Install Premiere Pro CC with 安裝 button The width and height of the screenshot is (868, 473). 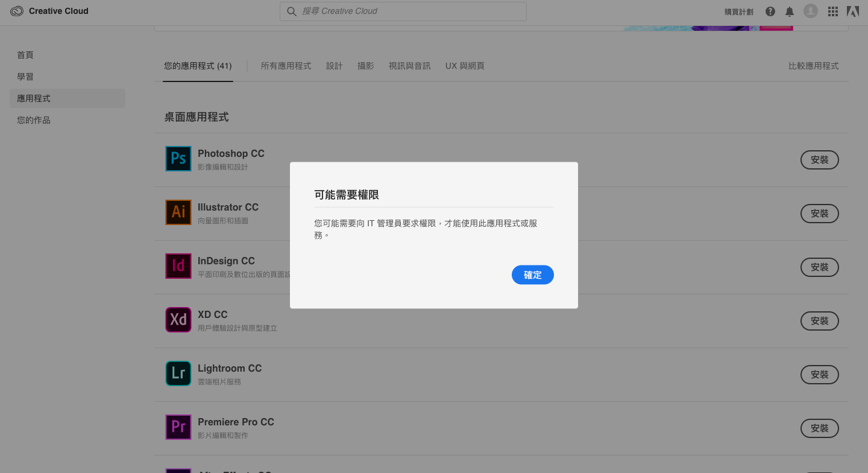click(820, 428)
